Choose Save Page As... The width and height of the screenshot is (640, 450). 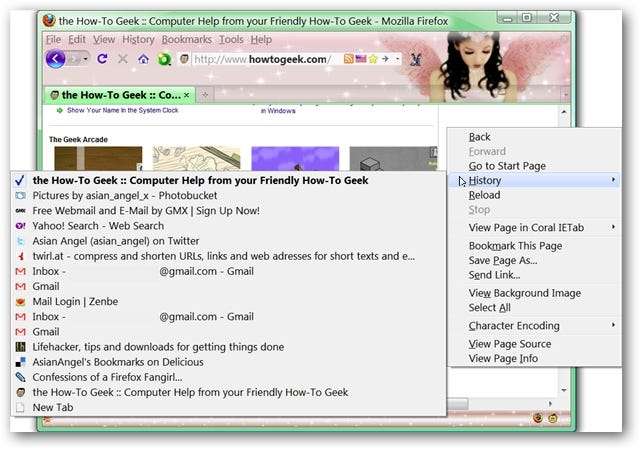[534, 261]
